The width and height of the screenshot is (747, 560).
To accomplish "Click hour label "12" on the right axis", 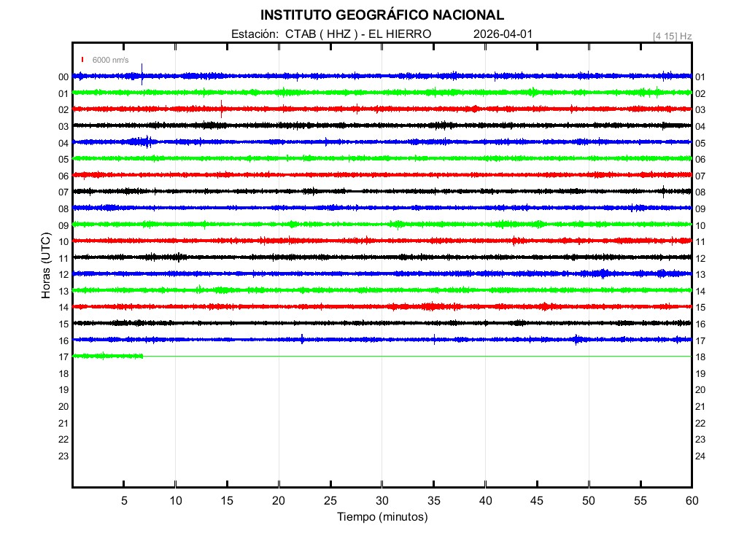I will coord(700,258).
